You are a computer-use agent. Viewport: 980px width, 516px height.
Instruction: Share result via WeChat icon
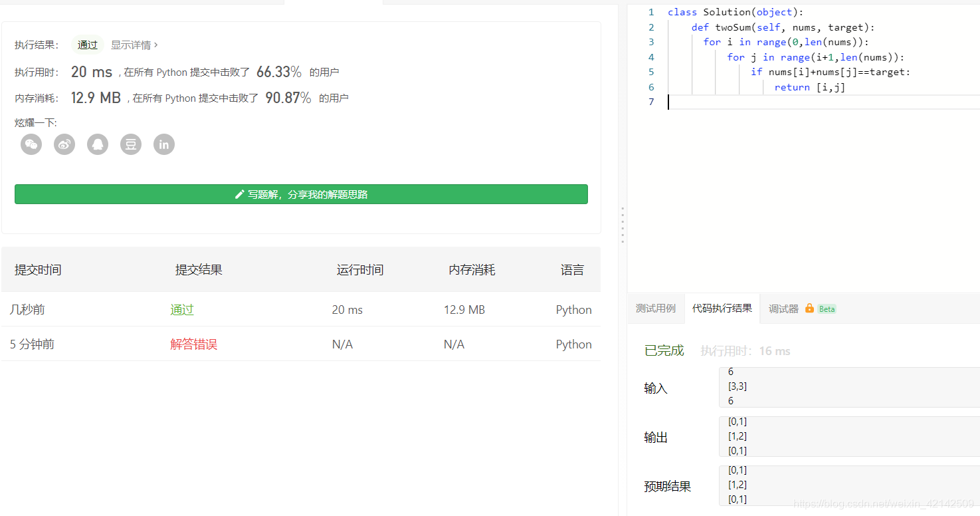pos(31,144)
